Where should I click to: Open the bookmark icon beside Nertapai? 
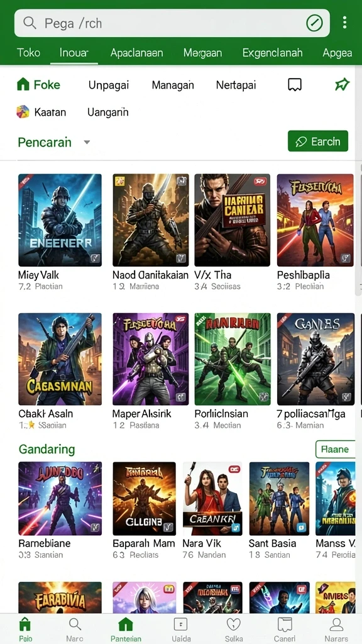tap(295, 85)
